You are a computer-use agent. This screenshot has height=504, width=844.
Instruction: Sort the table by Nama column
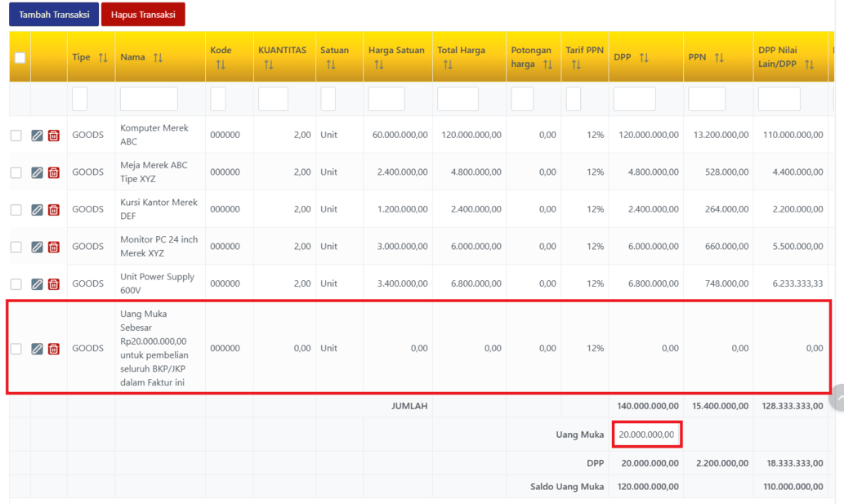click(x=158, y=58)
